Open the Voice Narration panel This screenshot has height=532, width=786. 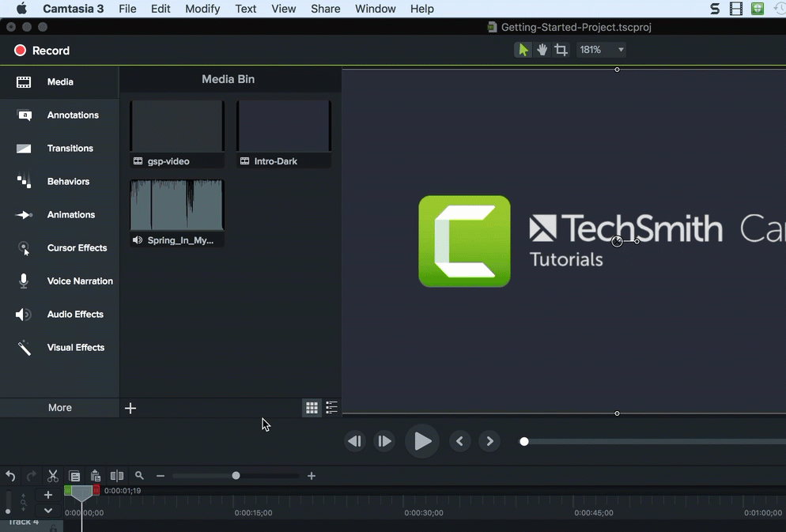coord(59,281)
